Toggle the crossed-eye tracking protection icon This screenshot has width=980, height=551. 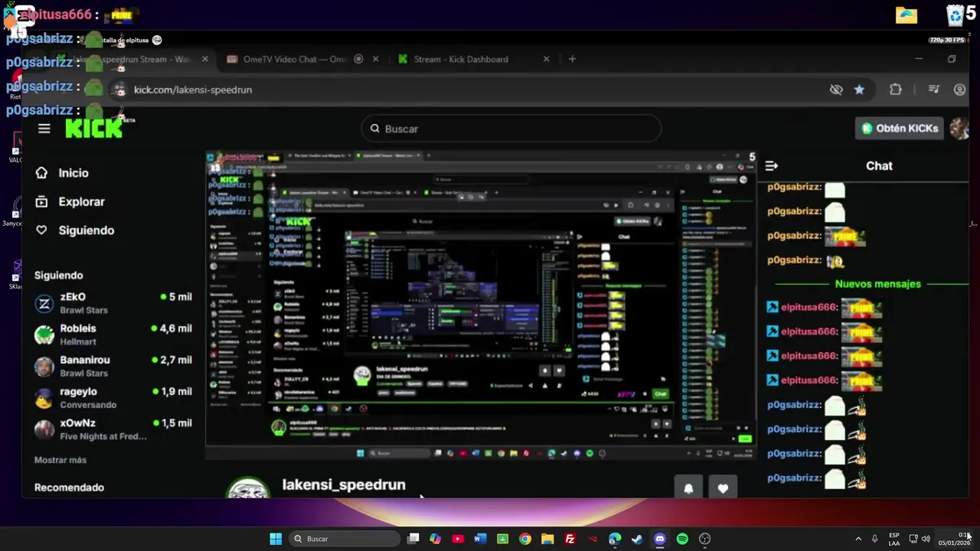836,90
